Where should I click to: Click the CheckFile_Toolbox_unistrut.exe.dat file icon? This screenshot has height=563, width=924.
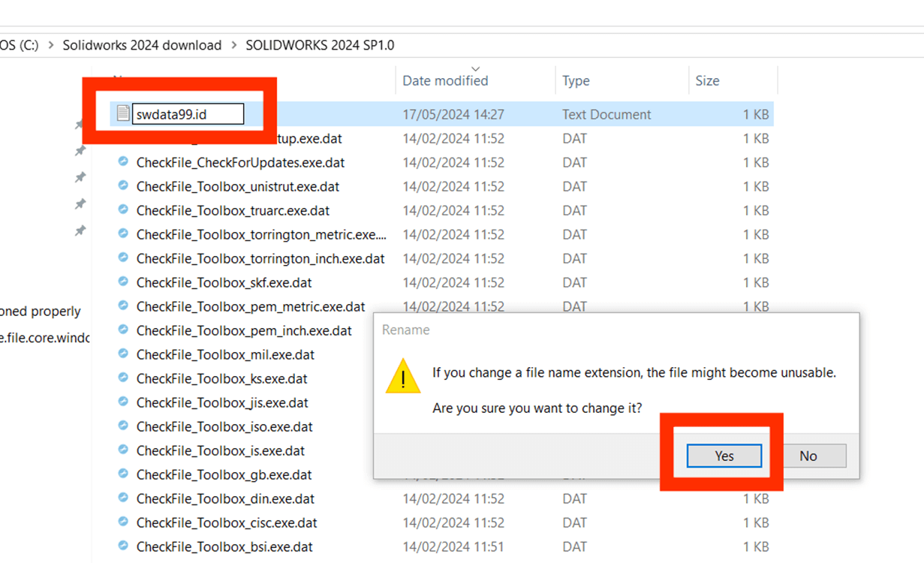point(123,186)
